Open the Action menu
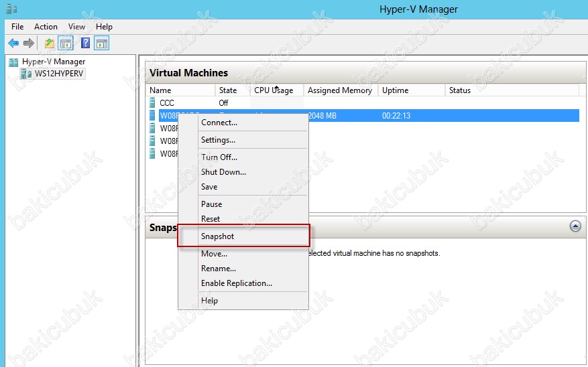The width and height of the screenshot is (588, 367). click(46, 27)
